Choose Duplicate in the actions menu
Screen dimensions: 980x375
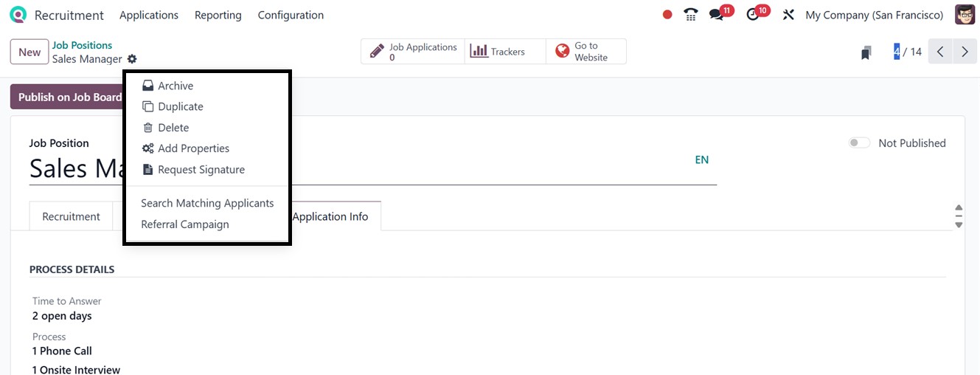[180, 106]
